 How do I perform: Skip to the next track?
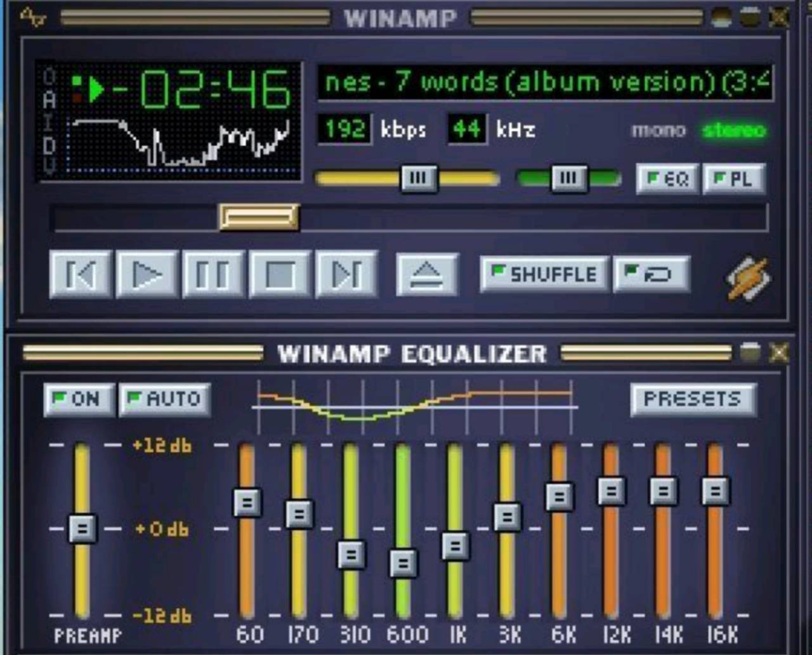coord(346,274)
